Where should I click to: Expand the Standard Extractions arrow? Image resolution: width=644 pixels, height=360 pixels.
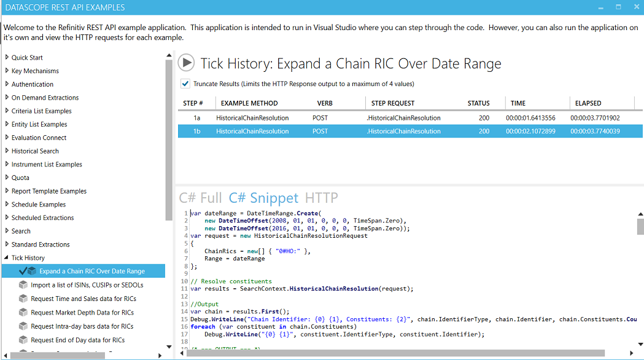tap(7, 244)
